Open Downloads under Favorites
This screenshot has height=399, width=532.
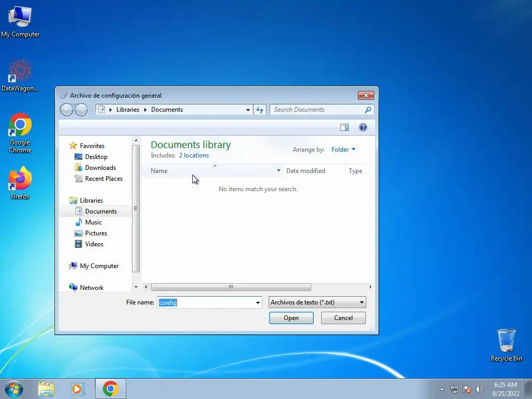pos(100,168)
